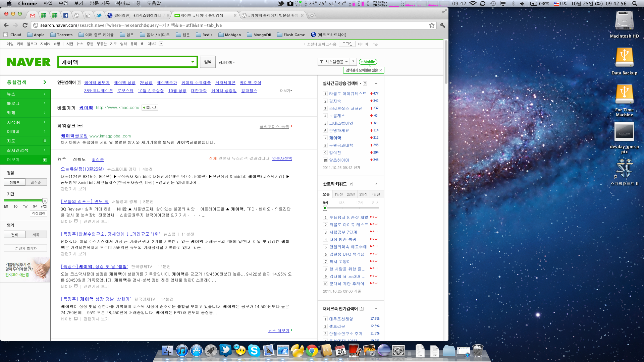Screen dimensions: 644x362
Task: Select 뉴스 in left search categories
Action: tap(25, 94)
